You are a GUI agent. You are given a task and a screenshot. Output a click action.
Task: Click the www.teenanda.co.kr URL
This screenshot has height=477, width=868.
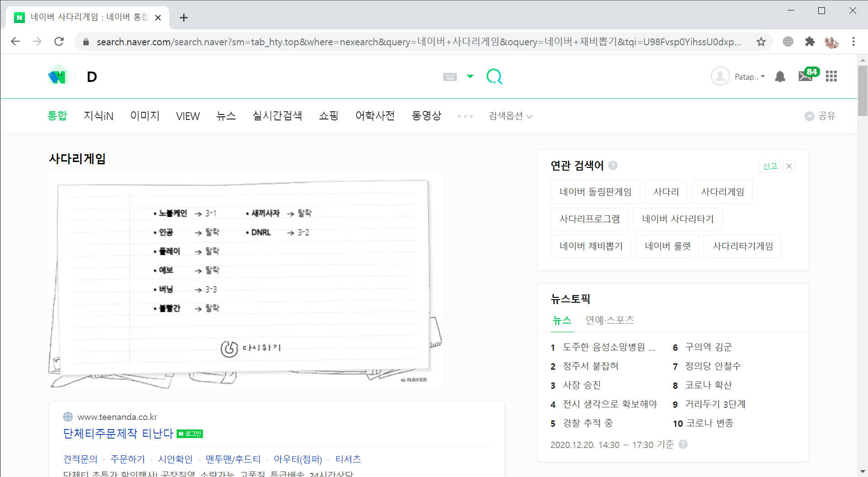[117, 417]
